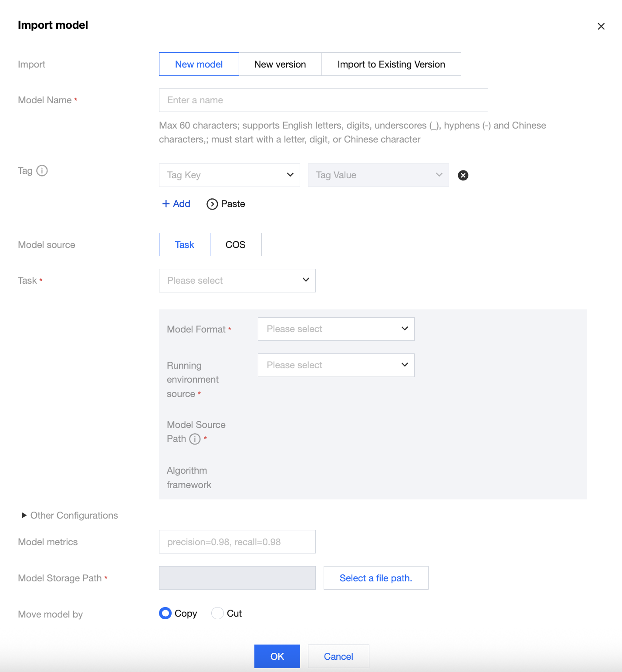Open the Model Format dropdown
Viewport: 622px width, 672px height.
click(336, 329)
